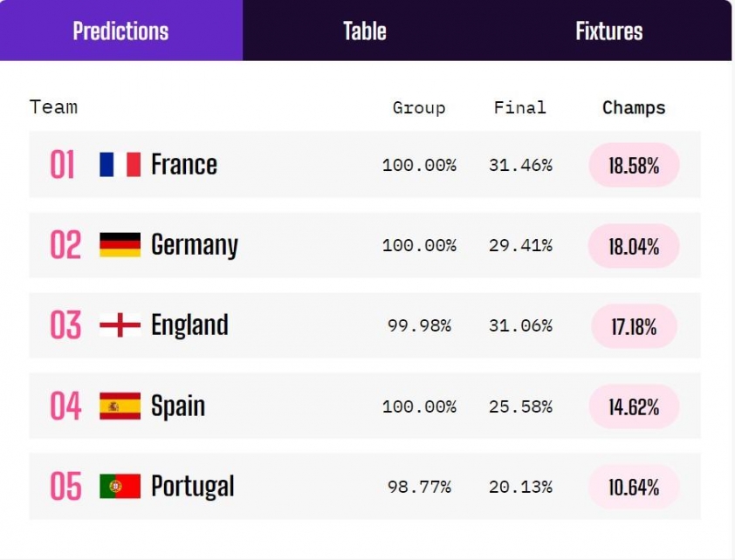Screen dimensions: 735x560
Task: Click the France flag icon
Action: pyautogui.click(x=120, y=164)
